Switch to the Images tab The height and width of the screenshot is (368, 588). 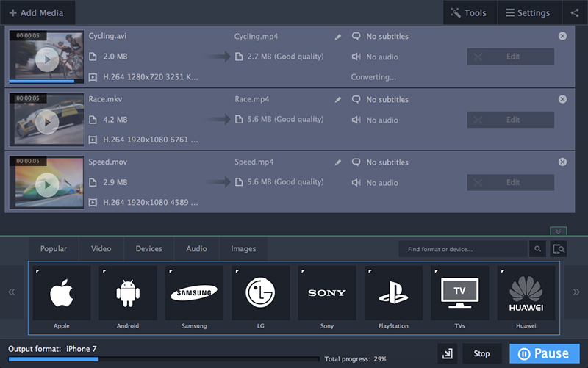coord(243,248)
